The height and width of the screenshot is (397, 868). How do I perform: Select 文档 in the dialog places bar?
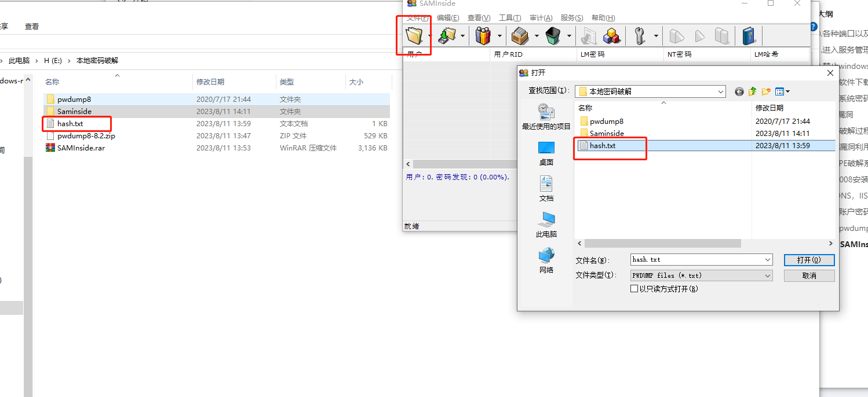click(x=546, y=189)
